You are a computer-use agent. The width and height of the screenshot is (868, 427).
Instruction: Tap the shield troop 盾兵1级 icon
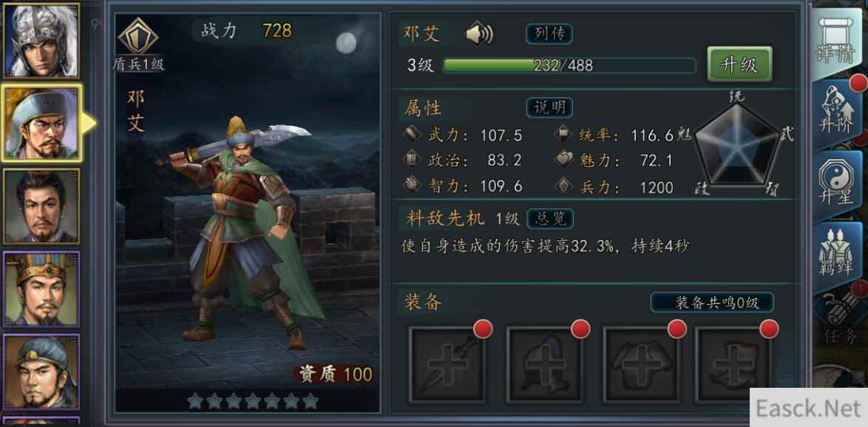138,44
